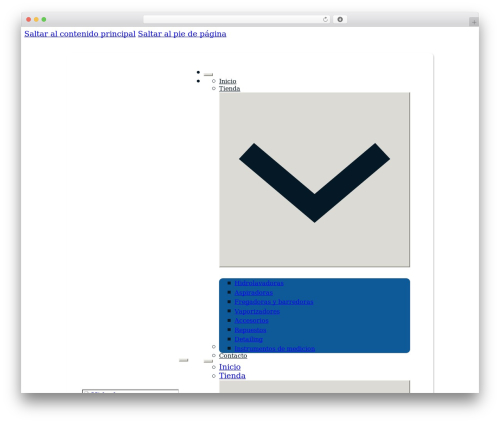Image resolution: width=500 pixels, height=423 pixels.
Task: Open the Aspiradoras category
Action: pos(253,293)
